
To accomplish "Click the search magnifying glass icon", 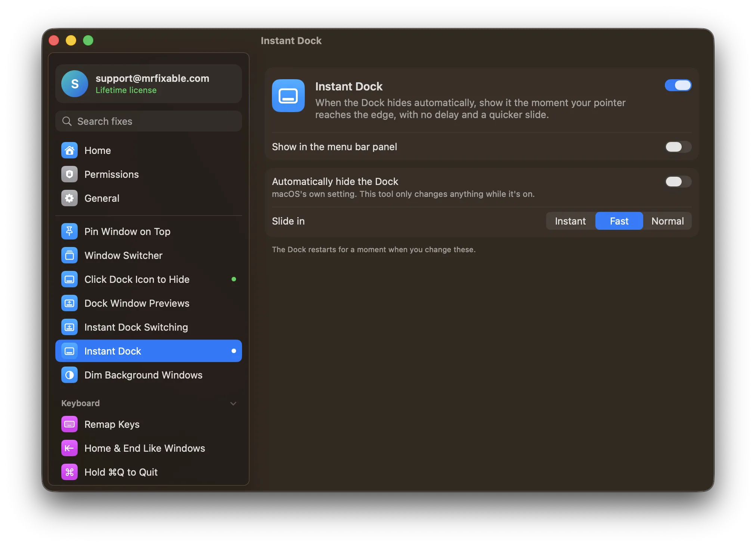I will tap(67, 121).
